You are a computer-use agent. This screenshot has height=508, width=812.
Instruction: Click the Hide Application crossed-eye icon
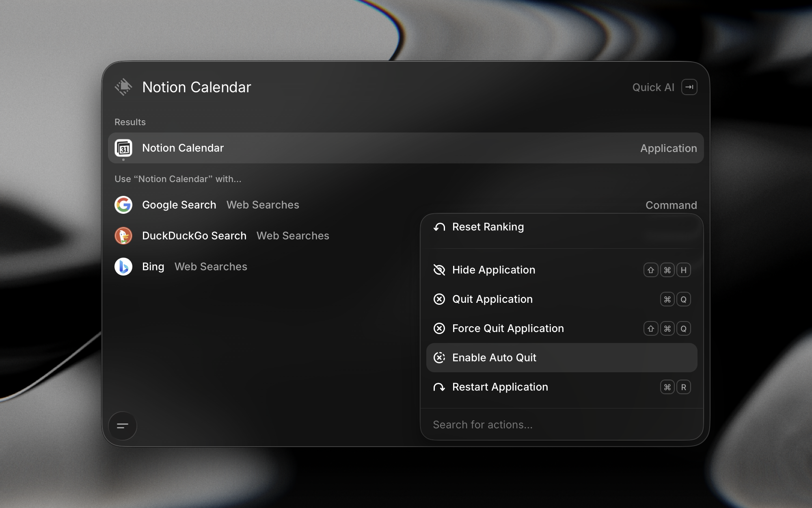(x=439, y=270)
